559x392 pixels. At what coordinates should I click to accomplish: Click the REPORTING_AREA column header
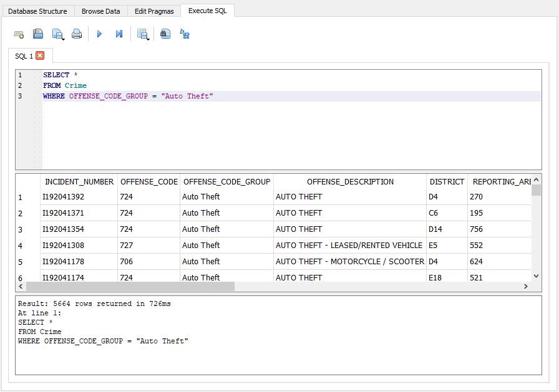(500, 181)
